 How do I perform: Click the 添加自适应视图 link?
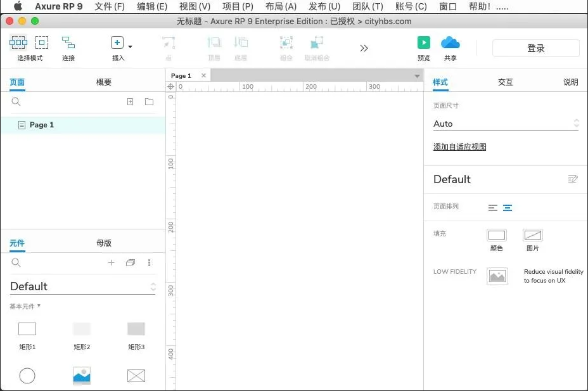tap(460, 147)
